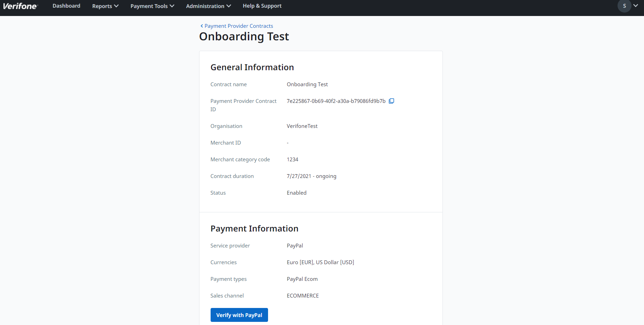The image size is (644, 325).
Task: Click the General Information heading
Action: pyautogui.click(x=252, y=67)
